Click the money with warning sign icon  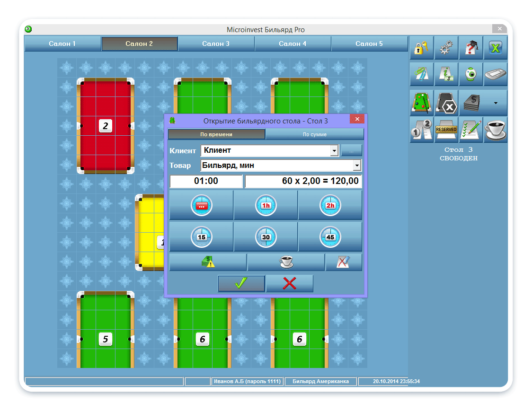pyautogui.click(x=208, y=262)
